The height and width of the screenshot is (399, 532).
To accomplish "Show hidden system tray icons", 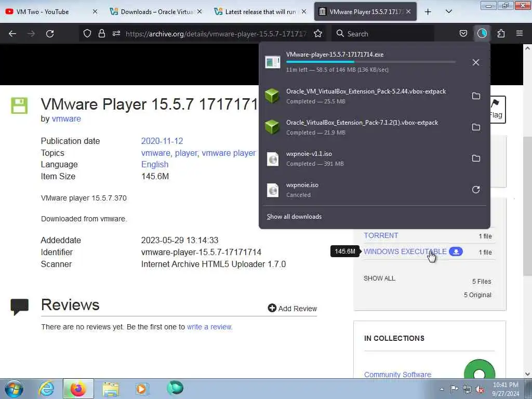I will 442,390.
